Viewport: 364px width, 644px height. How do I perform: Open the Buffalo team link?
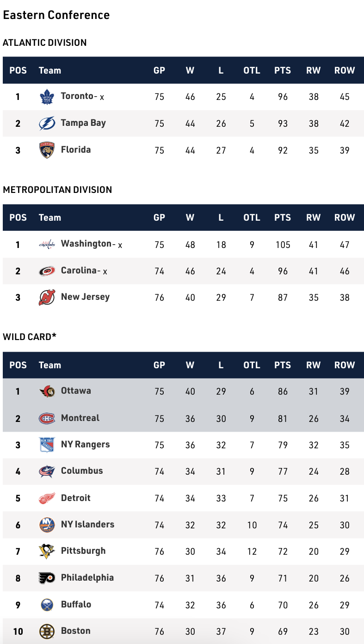tap(76, 604)
